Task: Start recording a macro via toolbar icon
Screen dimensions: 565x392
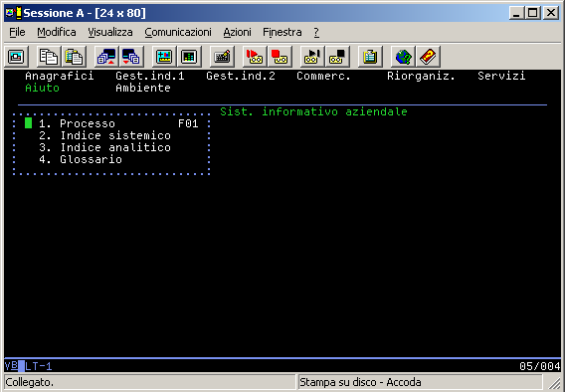Action: [255, 57]
